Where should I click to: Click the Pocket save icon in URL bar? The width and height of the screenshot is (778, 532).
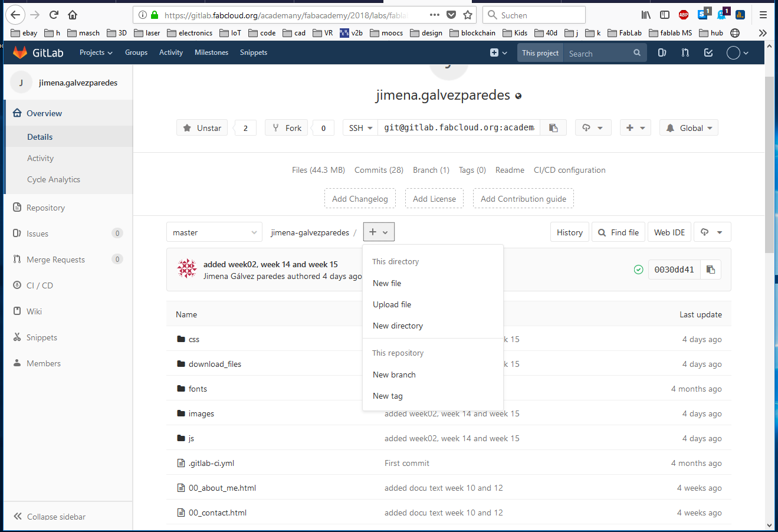pyautogui.click(x=451, y=15)
